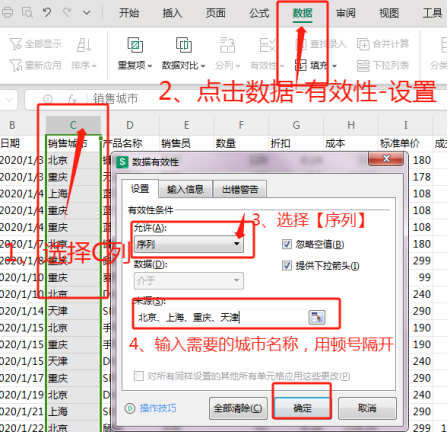Uncheck the 忽略空值 checkbox
Screen dimensions: 448x432
[287, 244]
